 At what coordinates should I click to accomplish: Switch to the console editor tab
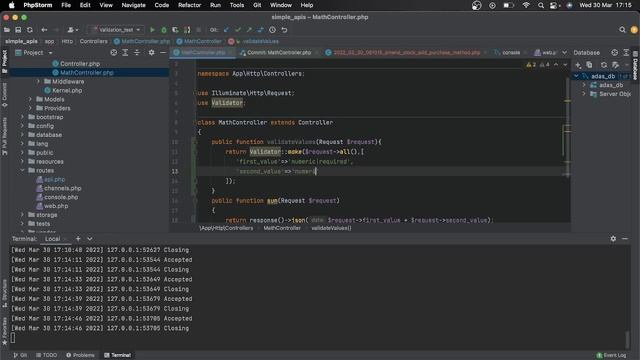[x=507, y=53]
